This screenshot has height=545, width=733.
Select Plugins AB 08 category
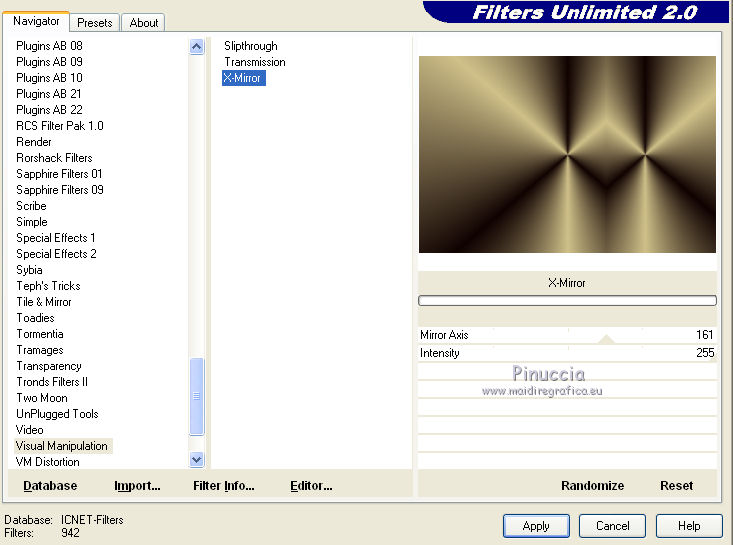pos(49,46)
